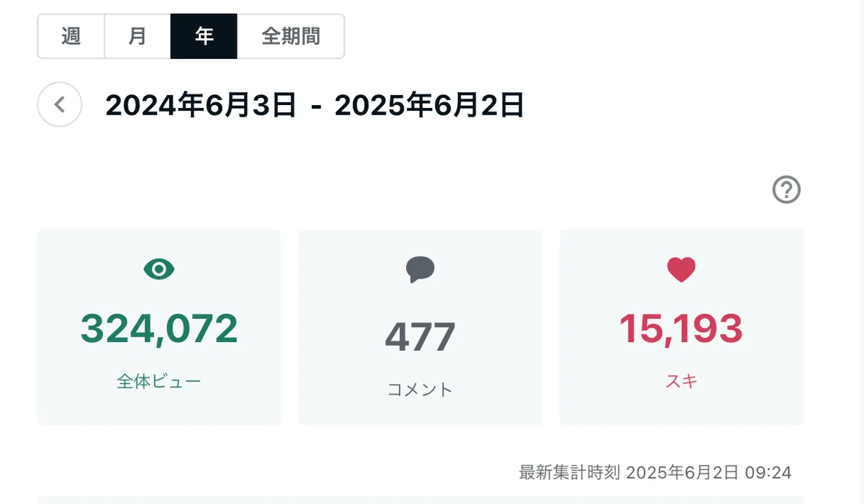864x504 pixels.
Task: Click the red heart likes icon
Action: [681, 270]
